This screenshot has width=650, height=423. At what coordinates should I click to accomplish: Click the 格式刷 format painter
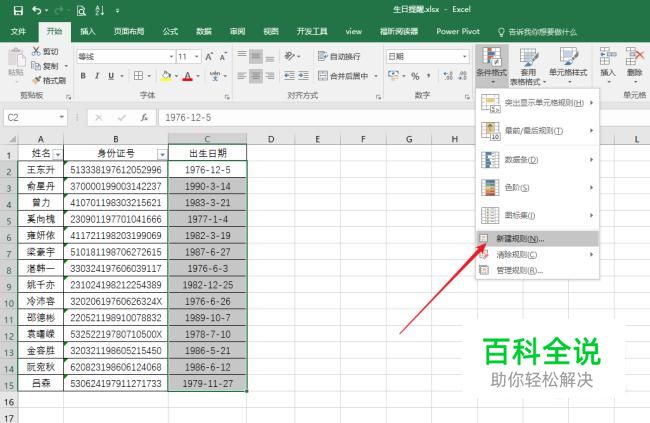[x=48, y=80]
